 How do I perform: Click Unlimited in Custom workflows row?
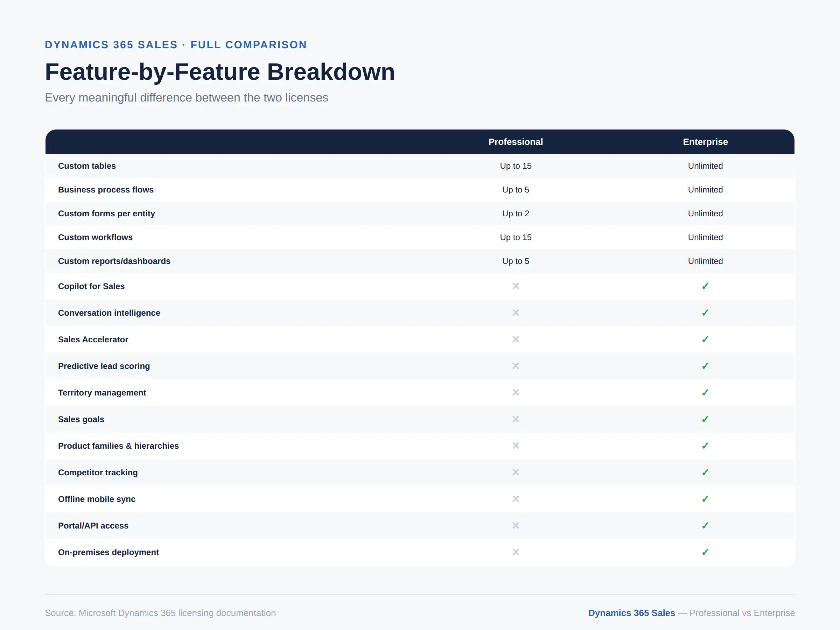[705, 237]
